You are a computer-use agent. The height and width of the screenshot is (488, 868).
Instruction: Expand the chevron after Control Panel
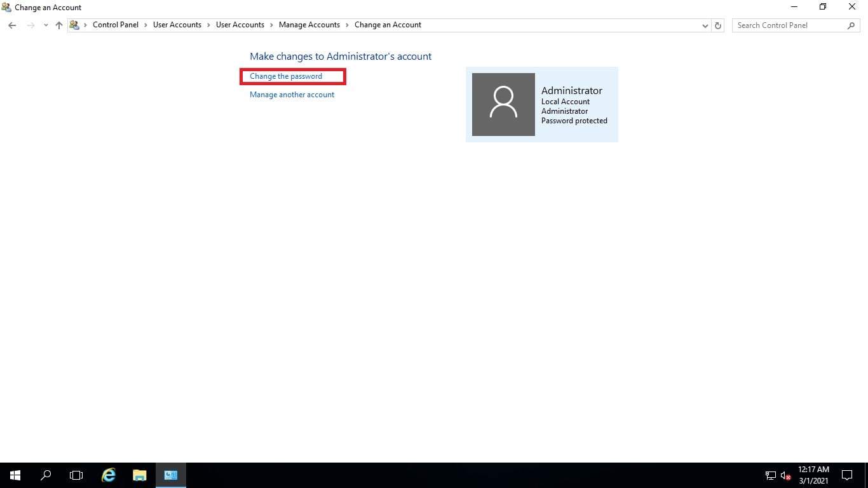point(146,25)
